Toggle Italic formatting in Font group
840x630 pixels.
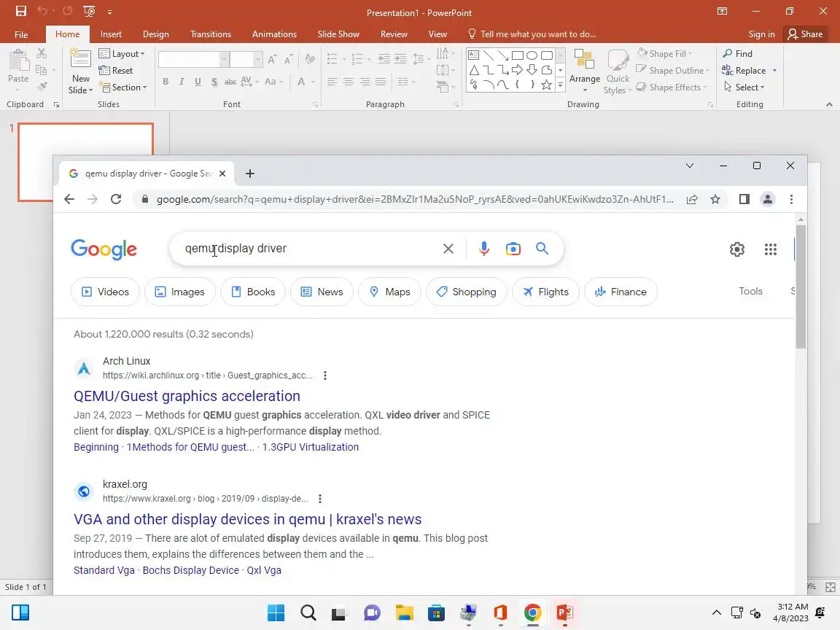(x=182, y=82)
